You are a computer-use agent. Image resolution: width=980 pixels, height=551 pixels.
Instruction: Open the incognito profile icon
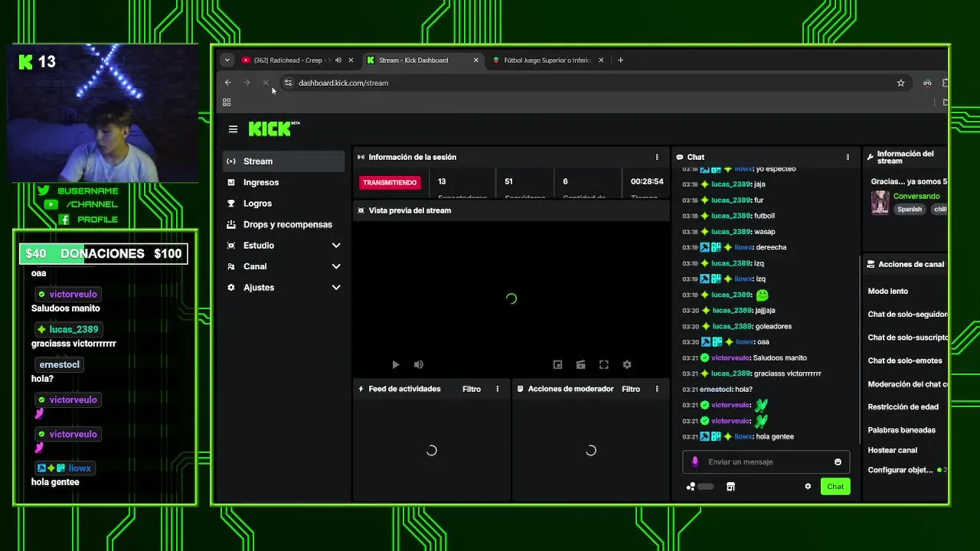[x=927, y=83]
